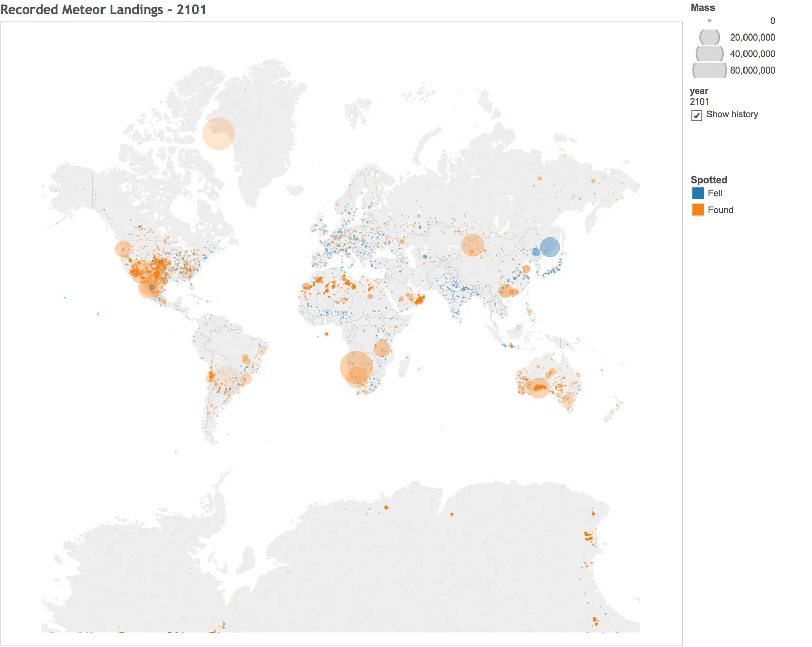Select the largest orange bubble in southern Africa
The image size is (812, 647).
pyautogui.click(x=356, y=367)
